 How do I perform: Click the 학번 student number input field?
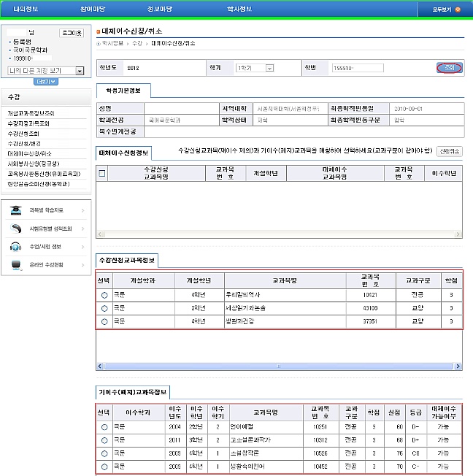pos(358,68)
